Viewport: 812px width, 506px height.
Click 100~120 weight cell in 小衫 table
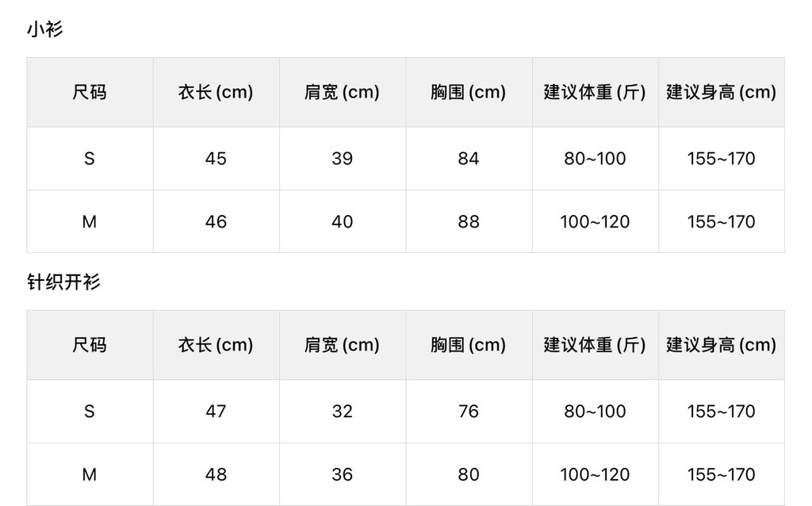coord(595,222)
